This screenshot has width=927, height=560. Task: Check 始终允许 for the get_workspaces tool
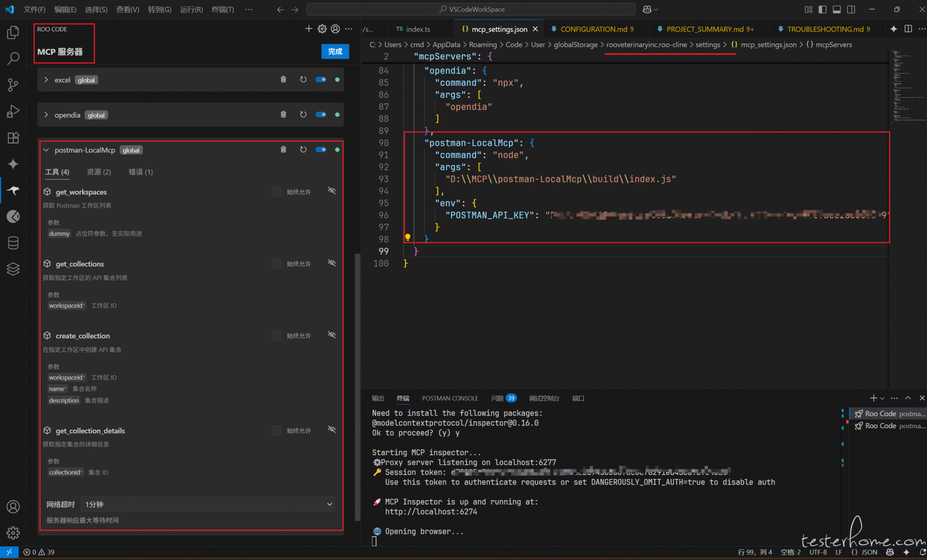(x=276, y=191)
